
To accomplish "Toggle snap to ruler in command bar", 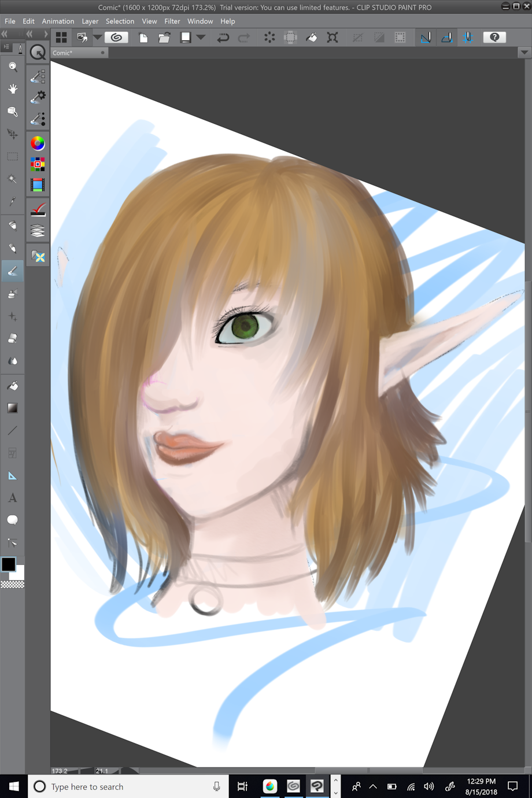I will (426, 38).
